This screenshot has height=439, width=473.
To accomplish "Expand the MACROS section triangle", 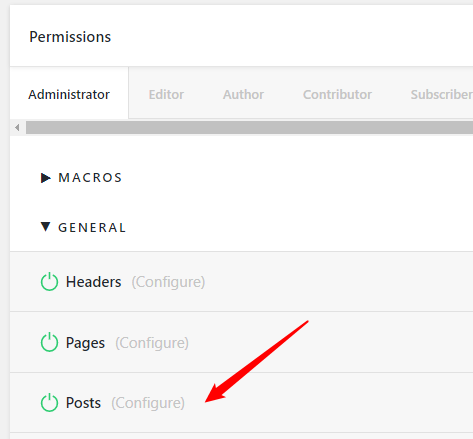I will [x=46, y=178].
